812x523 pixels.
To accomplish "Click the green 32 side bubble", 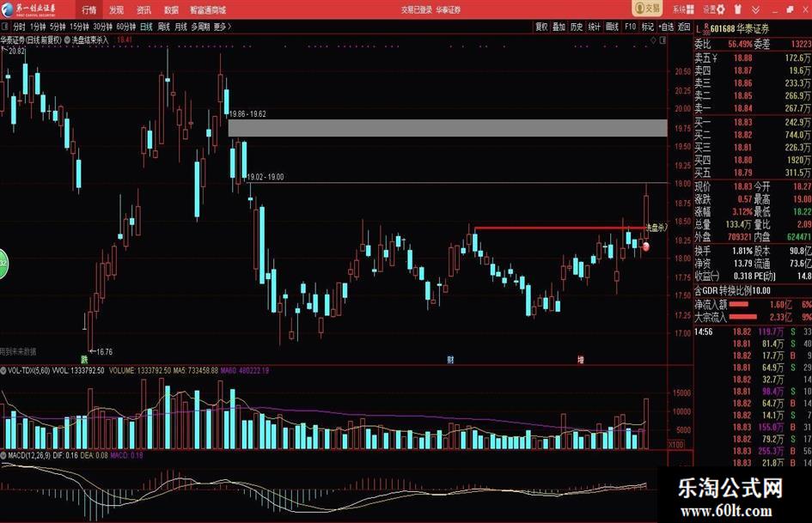I will pos(3,264).
